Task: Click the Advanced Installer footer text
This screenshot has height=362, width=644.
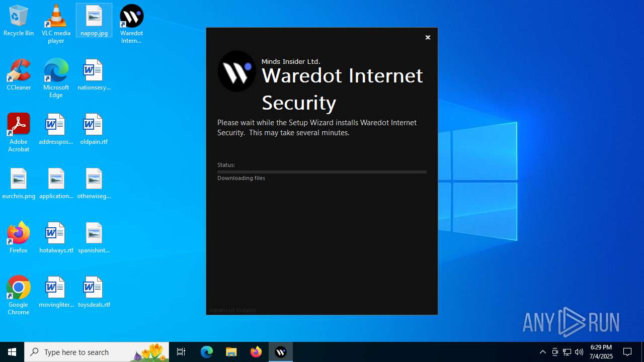Action: tap(233, 310)
